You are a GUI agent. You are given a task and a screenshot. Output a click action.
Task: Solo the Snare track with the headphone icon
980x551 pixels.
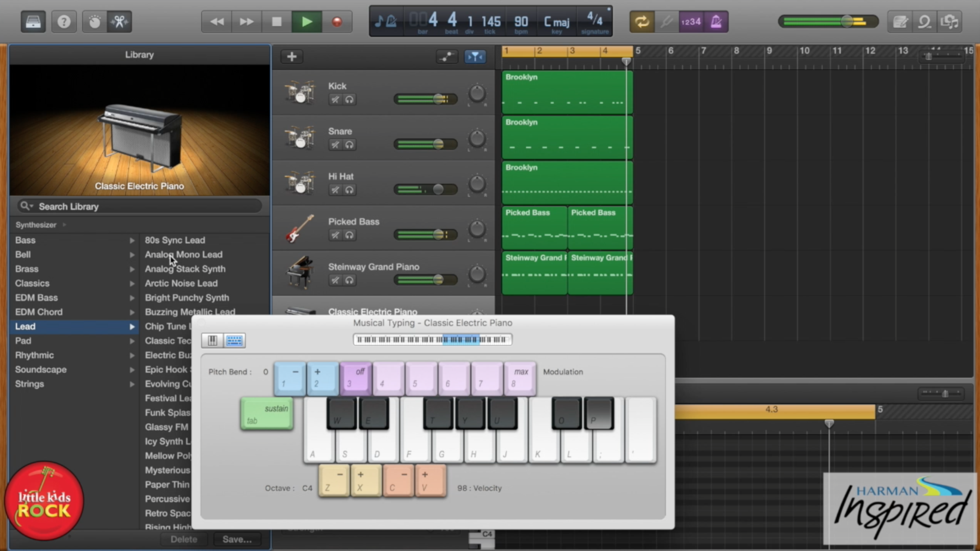[349, 144]
